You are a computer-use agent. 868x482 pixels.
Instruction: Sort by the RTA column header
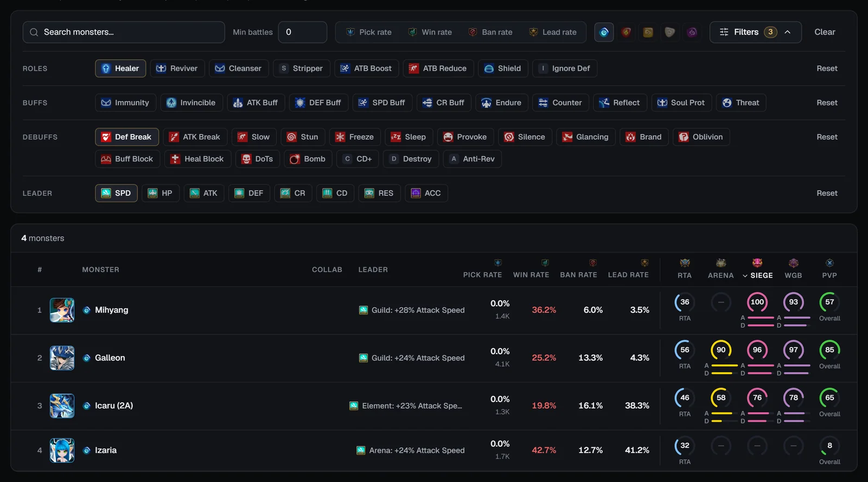685,275
